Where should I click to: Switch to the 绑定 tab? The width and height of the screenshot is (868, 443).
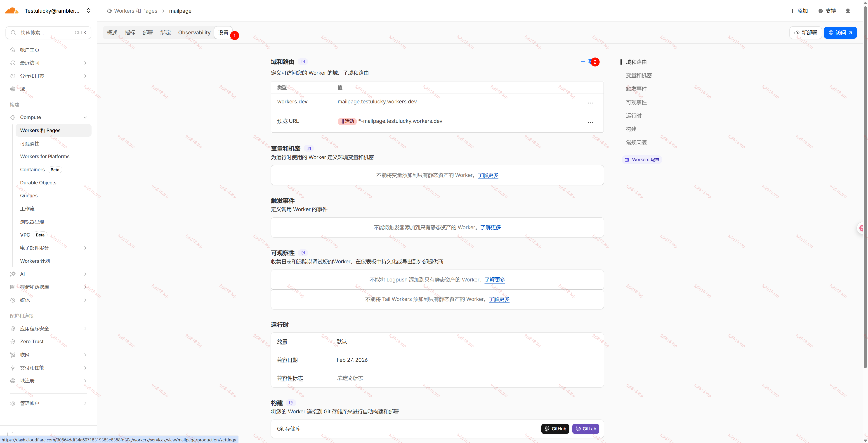coord(165,32)
